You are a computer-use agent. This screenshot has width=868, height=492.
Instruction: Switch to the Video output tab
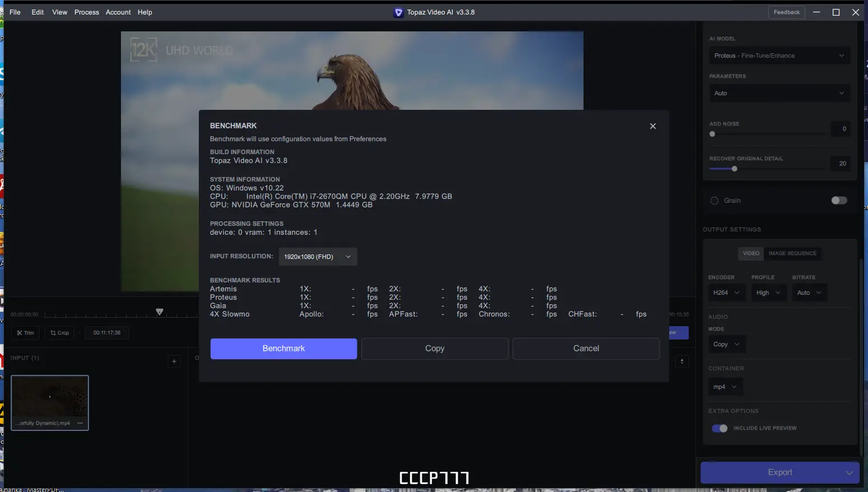(x=751, y=253)
